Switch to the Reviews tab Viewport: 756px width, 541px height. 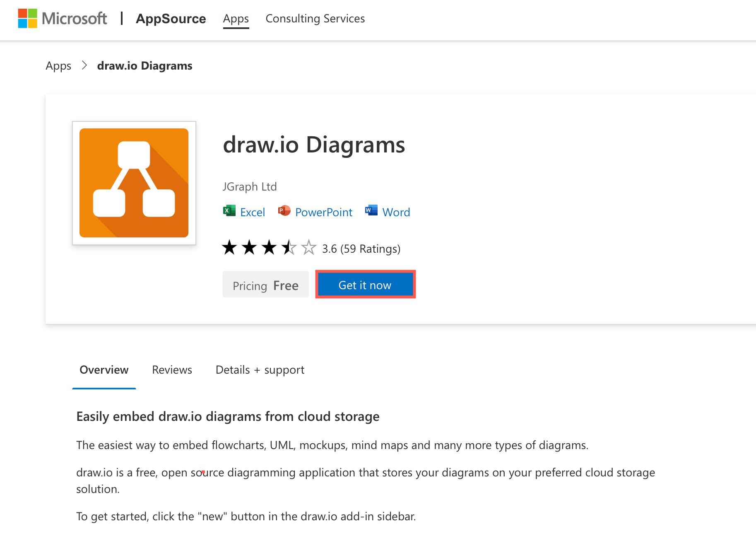click(172, 370)
